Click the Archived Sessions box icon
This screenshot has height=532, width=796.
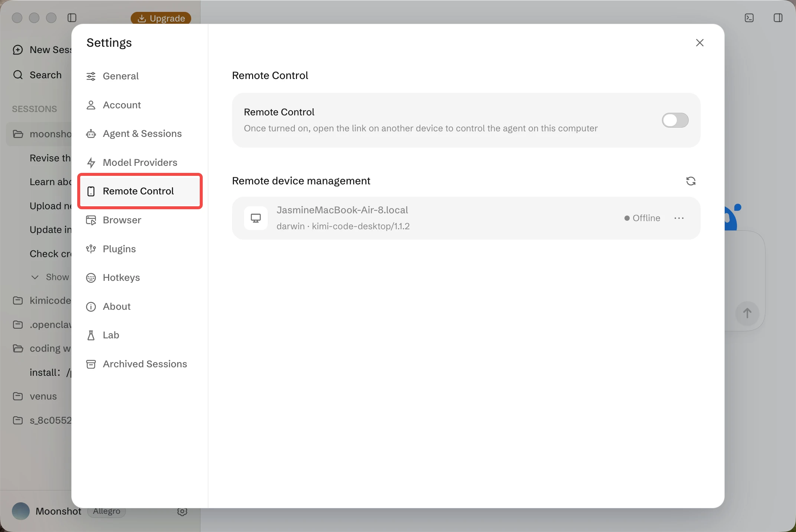91,364
